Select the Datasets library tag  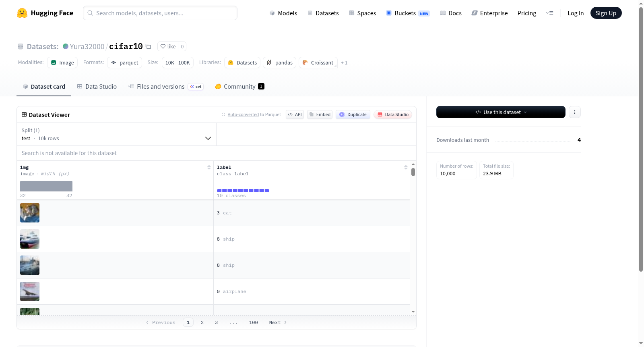point(242,62)
